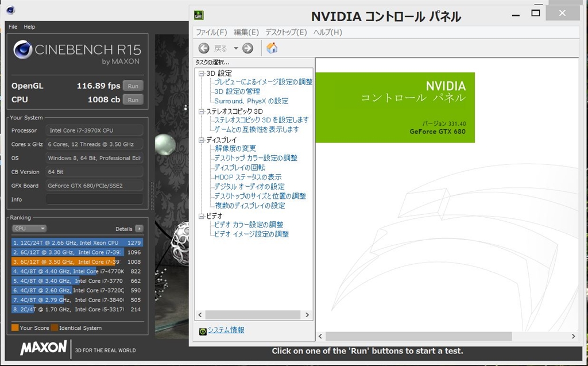The height and width of the screenshot is (366, 588).
Task: Select ビデオ イメージ設定の調整
Action: [x=252, y=234]
